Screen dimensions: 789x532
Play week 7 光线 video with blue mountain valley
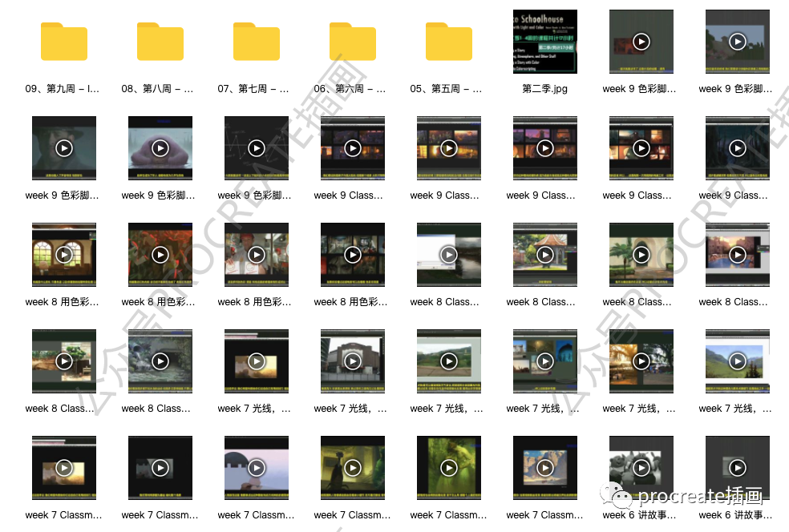click(x=738, y=361)
